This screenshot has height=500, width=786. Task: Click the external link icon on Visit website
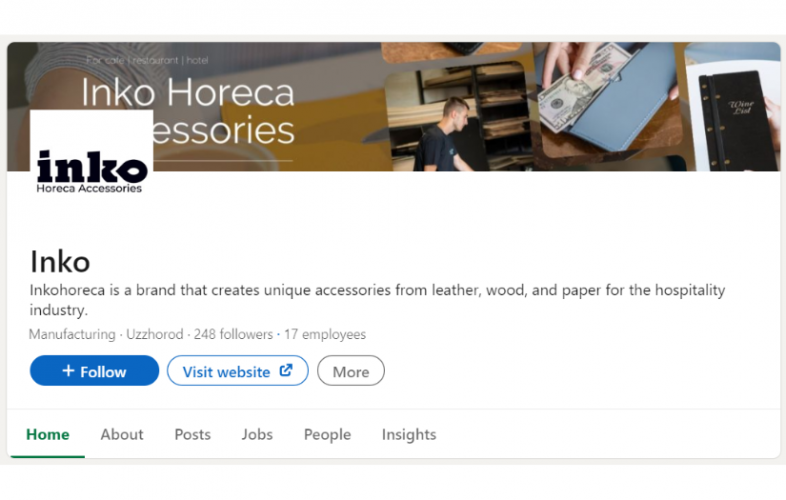(286, 370)
